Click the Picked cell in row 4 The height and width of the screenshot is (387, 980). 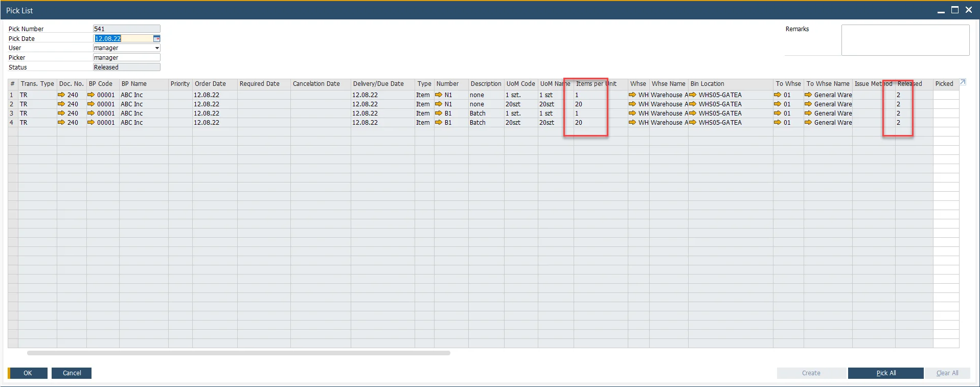pyautogui.click(x=946, y=122)
